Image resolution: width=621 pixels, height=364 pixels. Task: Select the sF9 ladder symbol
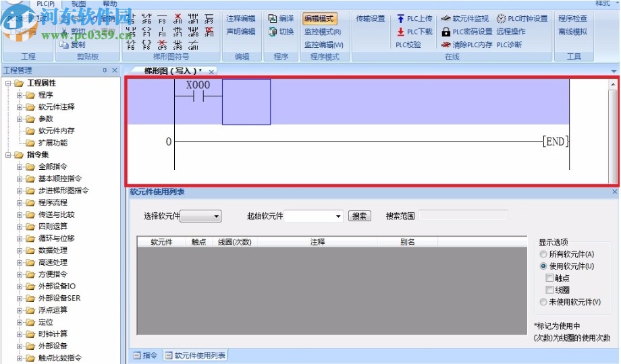coord(209,19)
